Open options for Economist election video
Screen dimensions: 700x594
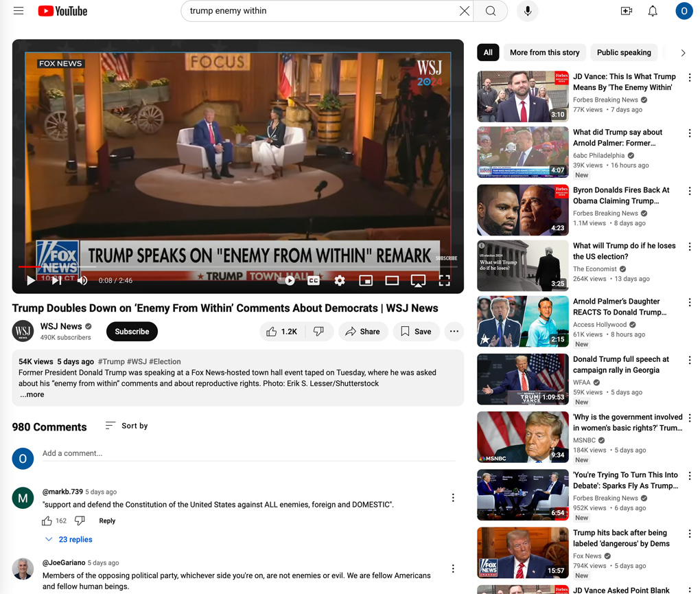click(690, 247)
